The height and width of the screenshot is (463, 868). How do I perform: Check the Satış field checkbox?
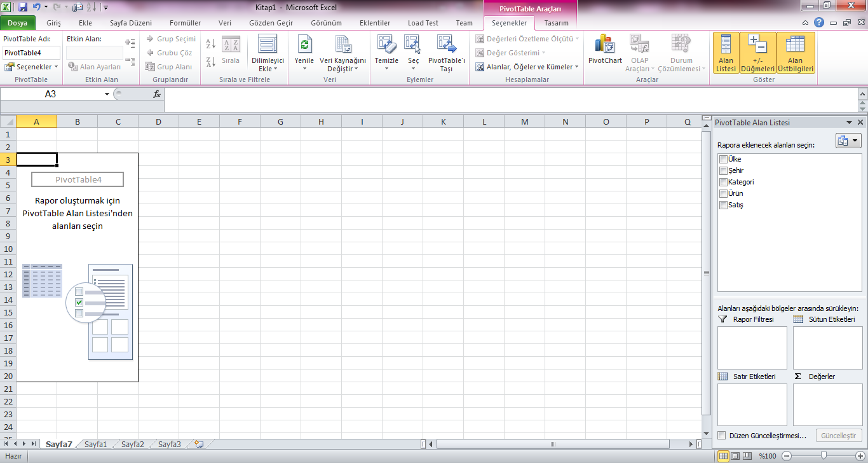pyautogui.click(x=723, y=205)
